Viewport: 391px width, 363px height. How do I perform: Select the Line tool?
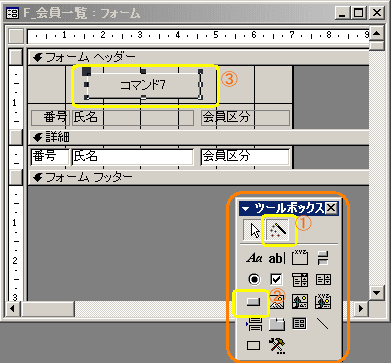point(322,324)
